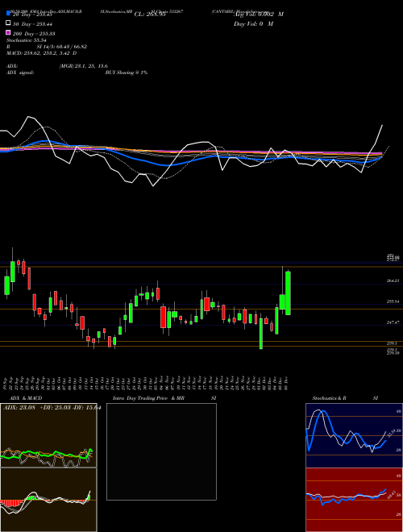Click the blue 20 Day EMA legend swatch

pos(8,14)
